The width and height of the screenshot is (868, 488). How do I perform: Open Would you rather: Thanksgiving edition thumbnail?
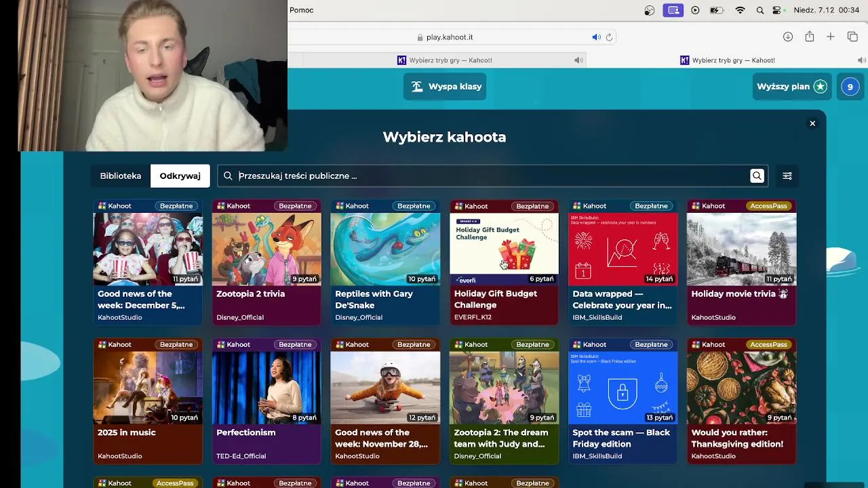[741, 388]
